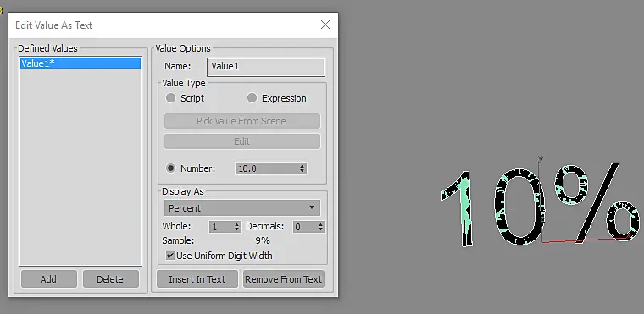Increase the Number spinner value
Screen dimensions: 644x314
pos(303,166)
